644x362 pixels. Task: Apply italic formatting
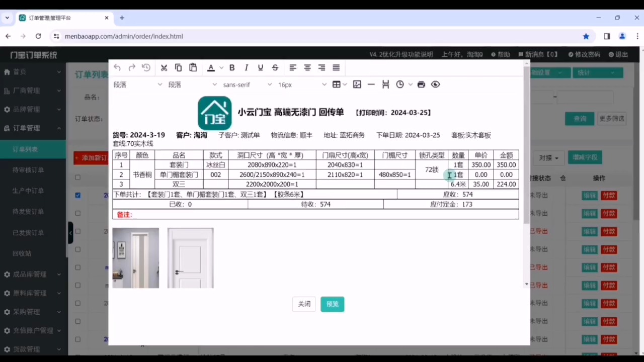point(247,68)
